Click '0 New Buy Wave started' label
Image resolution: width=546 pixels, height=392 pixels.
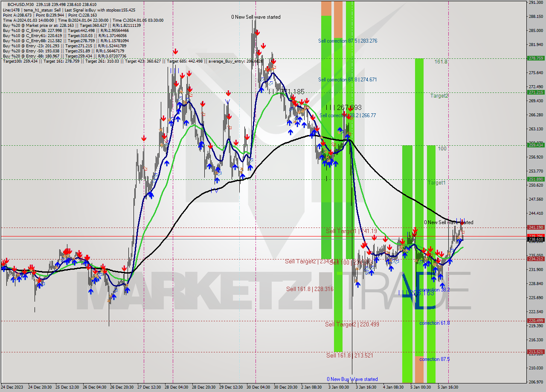click(352, 379)
